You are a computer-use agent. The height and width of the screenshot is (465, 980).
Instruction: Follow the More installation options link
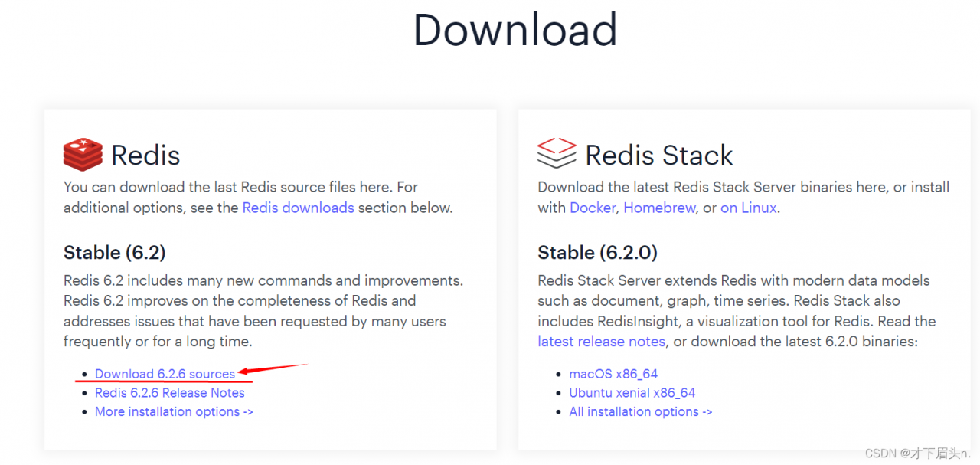174,411
